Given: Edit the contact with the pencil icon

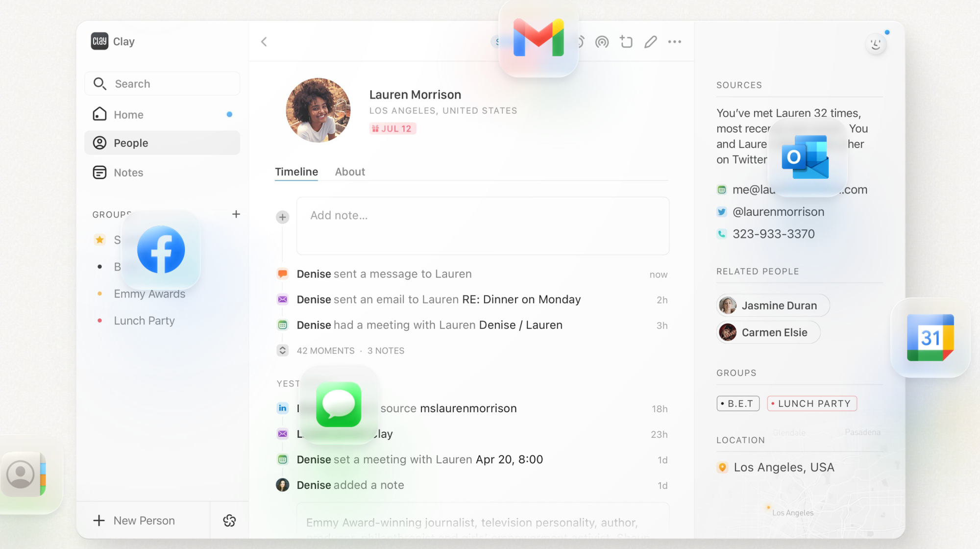Looking at the screenshot, I should point(650,42).
